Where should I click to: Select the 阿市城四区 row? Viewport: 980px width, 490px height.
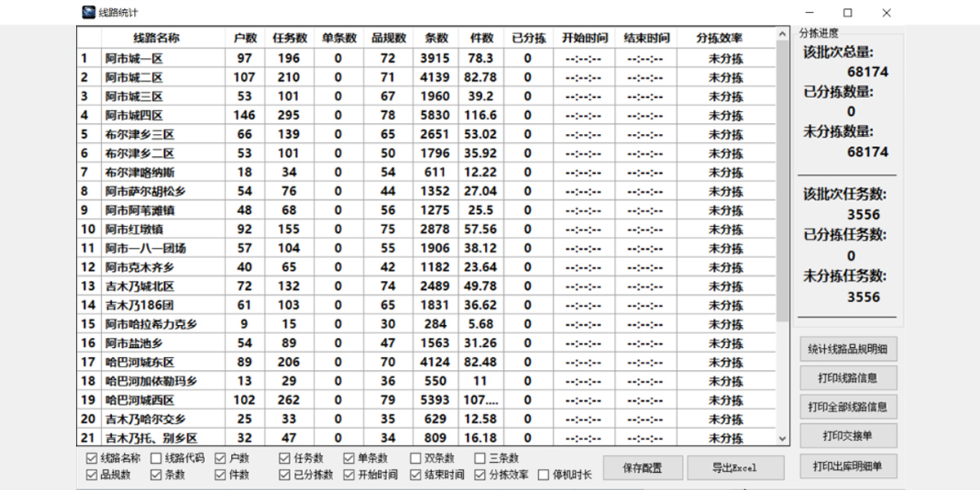(134, 115)
